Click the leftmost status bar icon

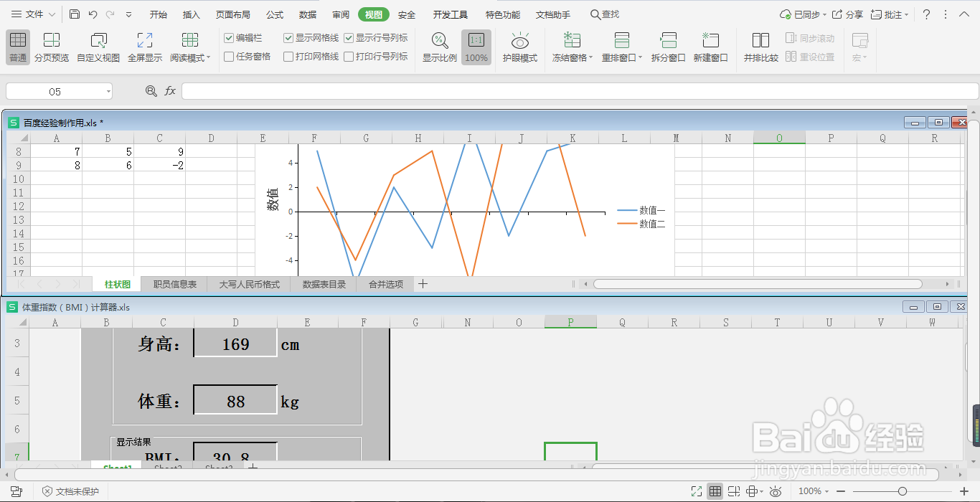tap(16, 491)
